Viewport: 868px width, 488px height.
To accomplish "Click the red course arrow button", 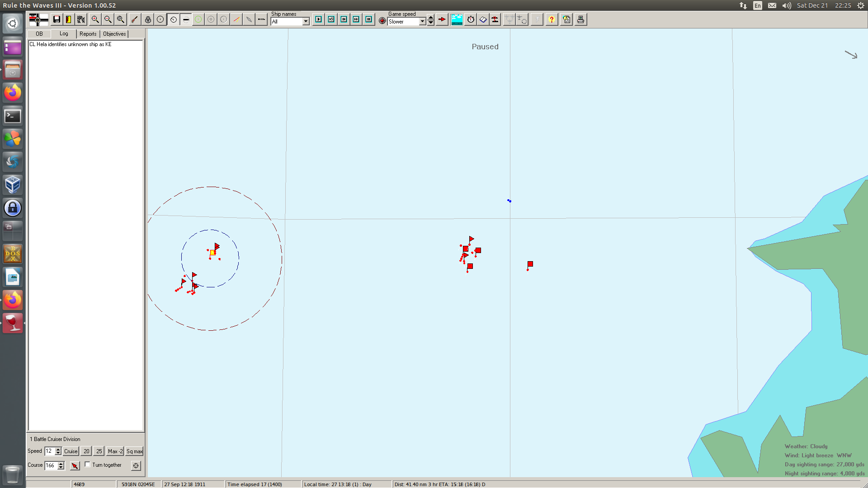I will click(x=75, y=465).
